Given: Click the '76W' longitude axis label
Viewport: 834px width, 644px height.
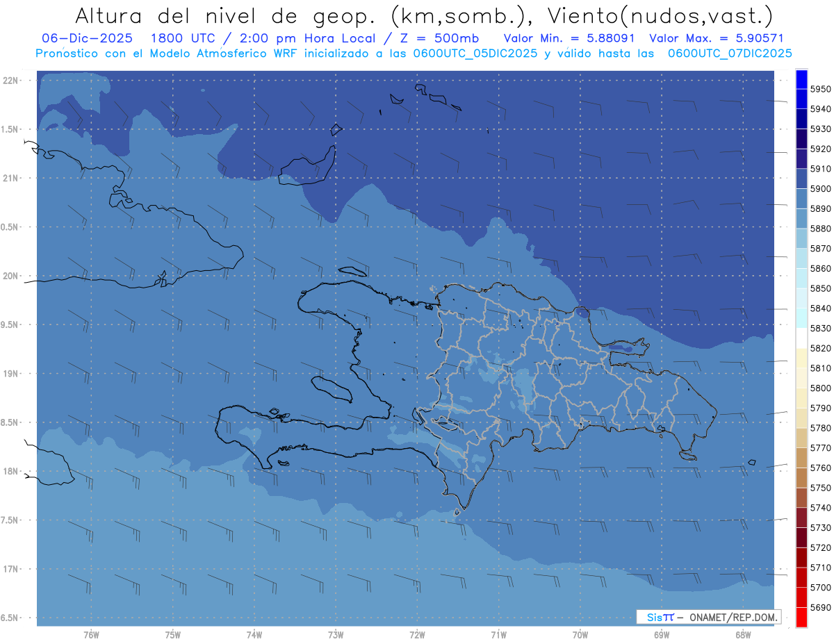Looking at the screenshot, I should pyautogui.click(x=91, y=636).
